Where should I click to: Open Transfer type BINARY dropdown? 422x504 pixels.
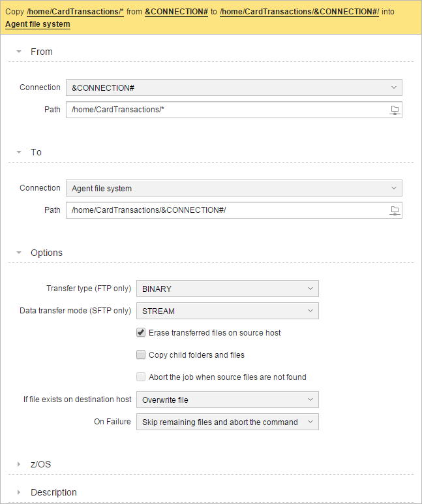[x=227, y=289]
